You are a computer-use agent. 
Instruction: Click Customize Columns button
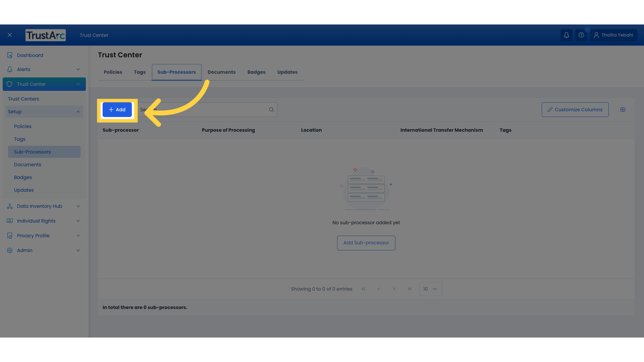point(575,110)
